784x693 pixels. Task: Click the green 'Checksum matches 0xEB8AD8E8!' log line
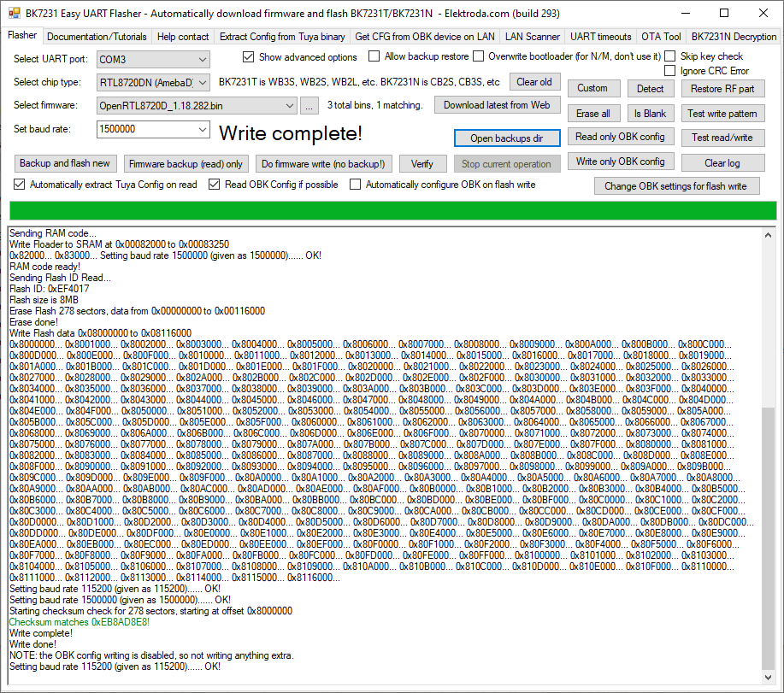pos(79,622)
